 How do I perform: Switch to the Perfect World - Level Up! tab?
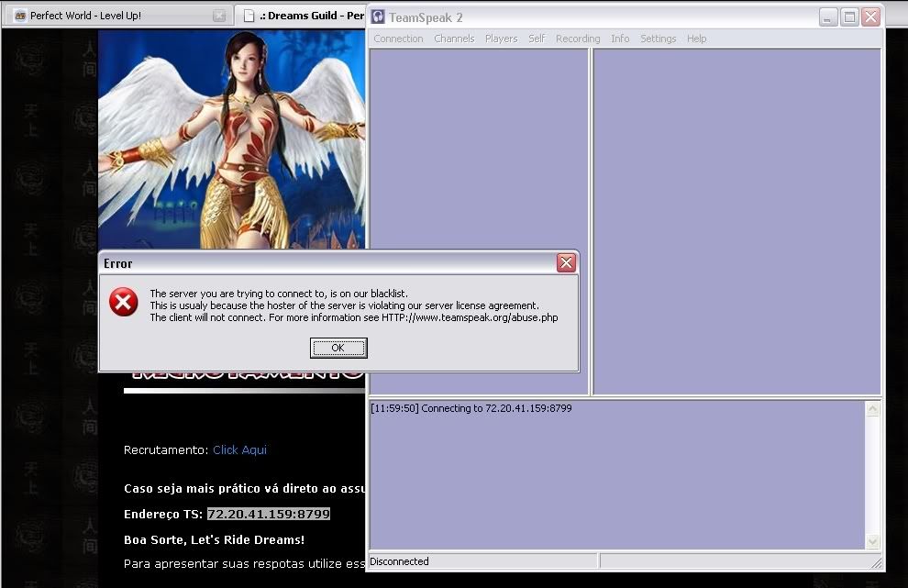118,16
